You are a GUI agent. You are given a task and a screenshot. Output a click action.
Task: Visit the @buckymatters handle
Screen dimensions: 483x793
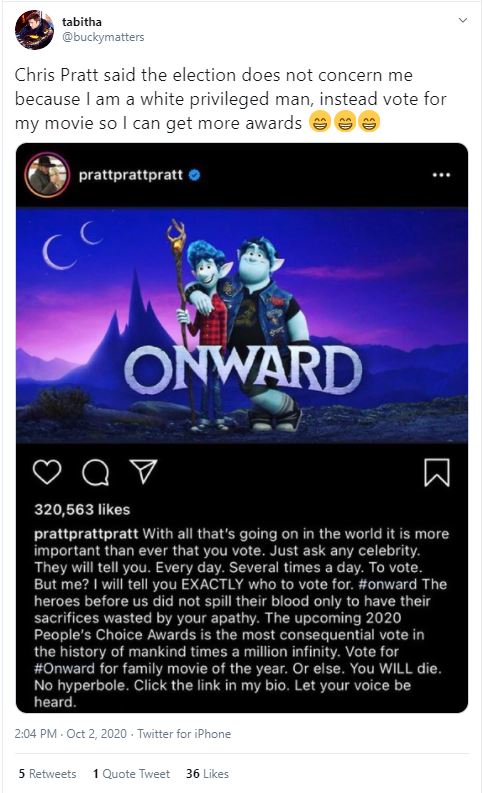click(103, 37)
